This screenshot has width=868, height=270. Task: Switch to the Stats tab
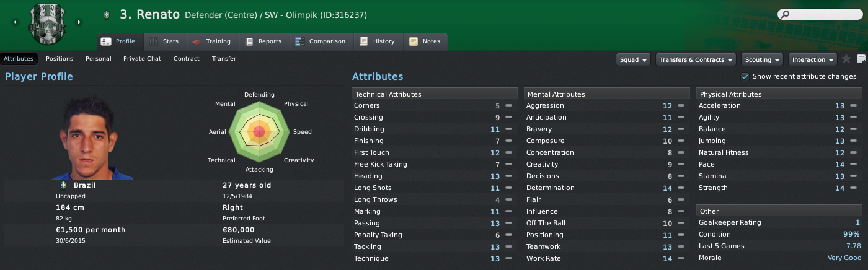(164, 41)
